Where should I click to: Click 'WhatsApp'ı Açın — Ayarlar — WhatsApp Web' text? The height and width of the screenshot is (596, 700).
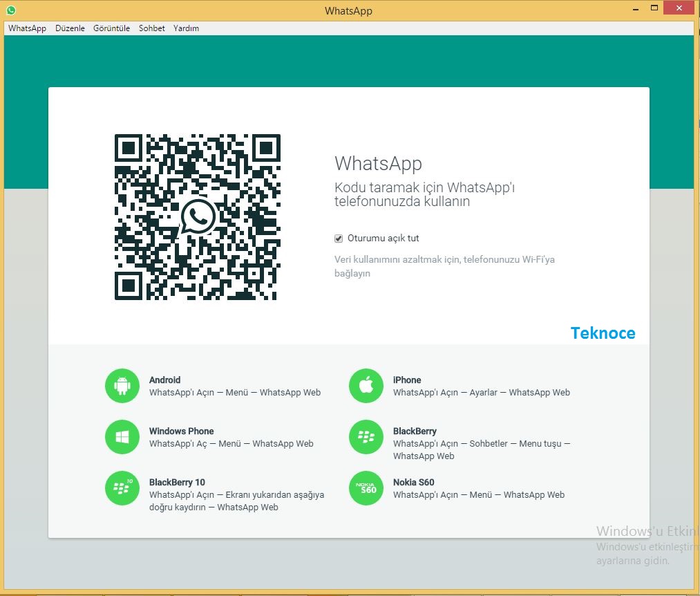(x=481, y=393)
